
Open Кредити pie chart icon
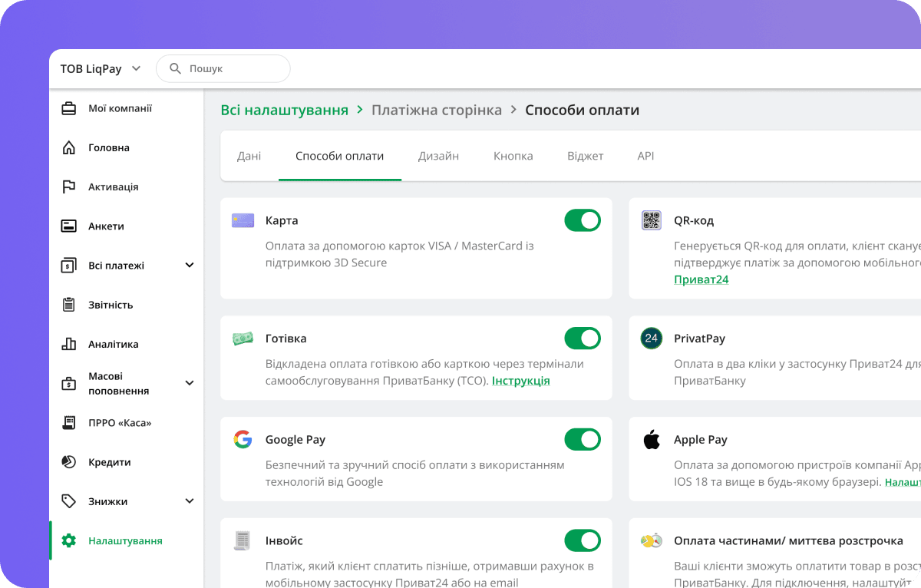click(x=69, y=462)
